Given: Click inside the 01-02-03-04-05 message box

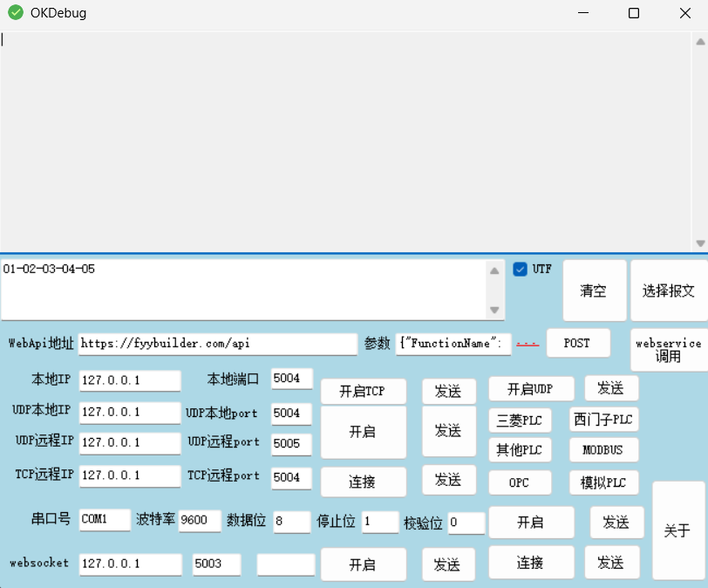Looking at the screenshot, I should click(244, 290).
